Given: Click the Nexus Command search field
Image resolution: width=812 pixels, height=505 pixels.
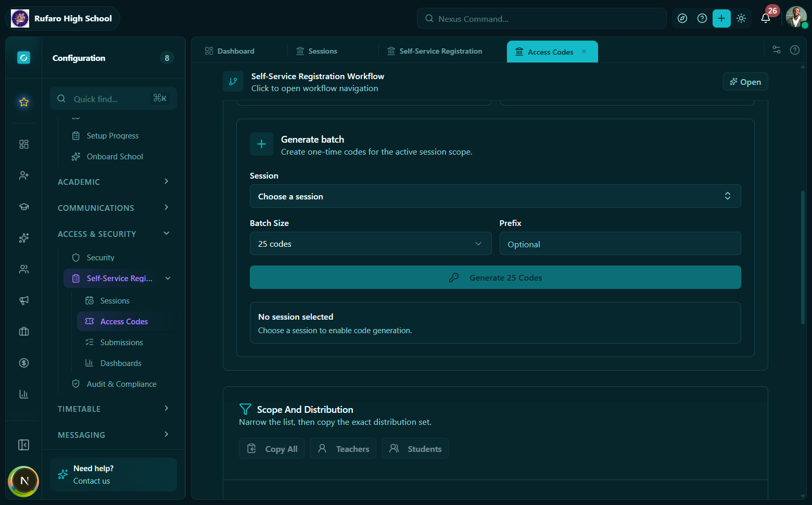Looking at the screenshot, I should click(541, 19).
